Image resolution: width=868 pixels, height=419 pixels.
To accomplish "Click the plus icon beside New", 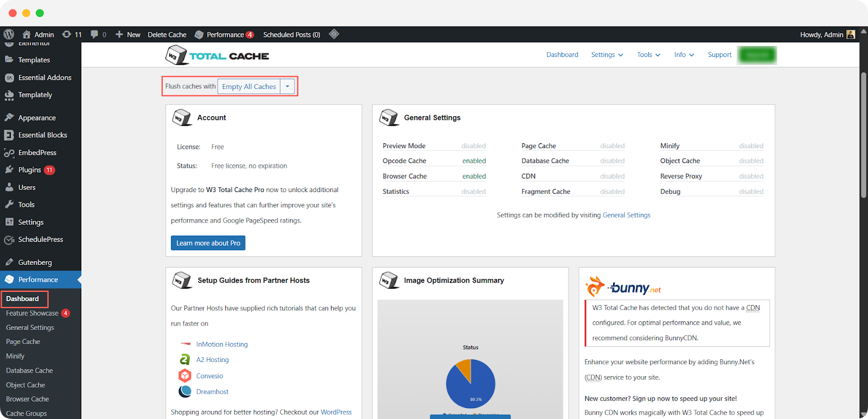I will (119, 34).
